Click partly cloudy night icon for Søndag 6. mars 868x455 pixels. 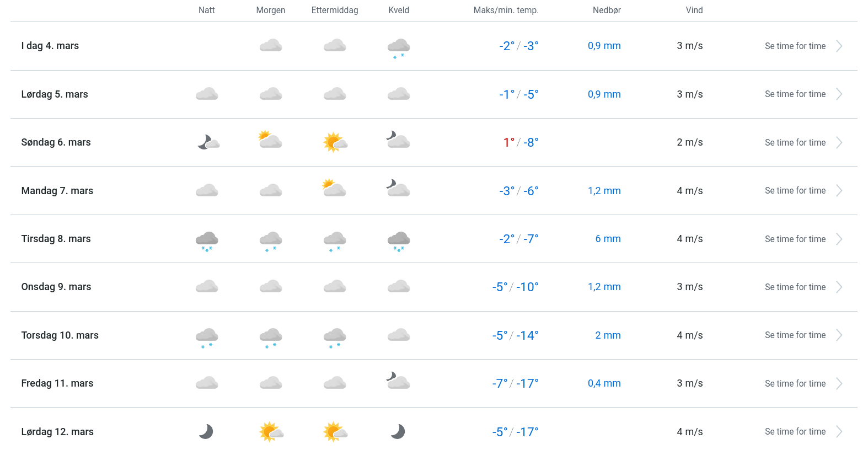[208, 142]
